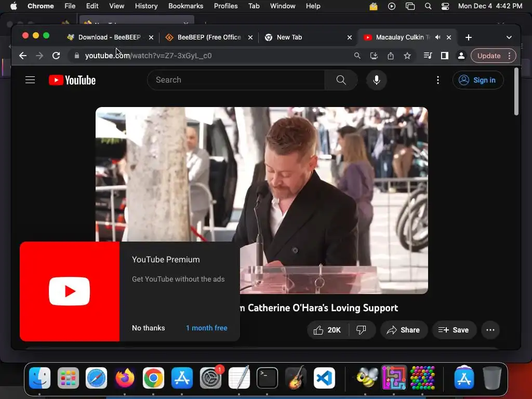Open more actions ellipsis under video

pos(490,330)
